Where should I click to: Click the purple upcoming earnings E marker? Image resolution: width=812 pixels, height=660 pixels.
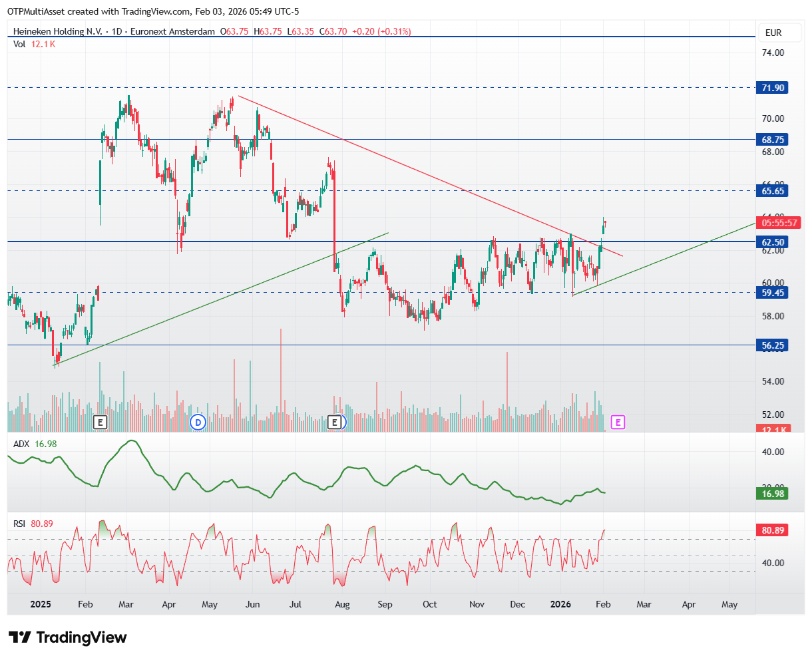click(618, 422)
